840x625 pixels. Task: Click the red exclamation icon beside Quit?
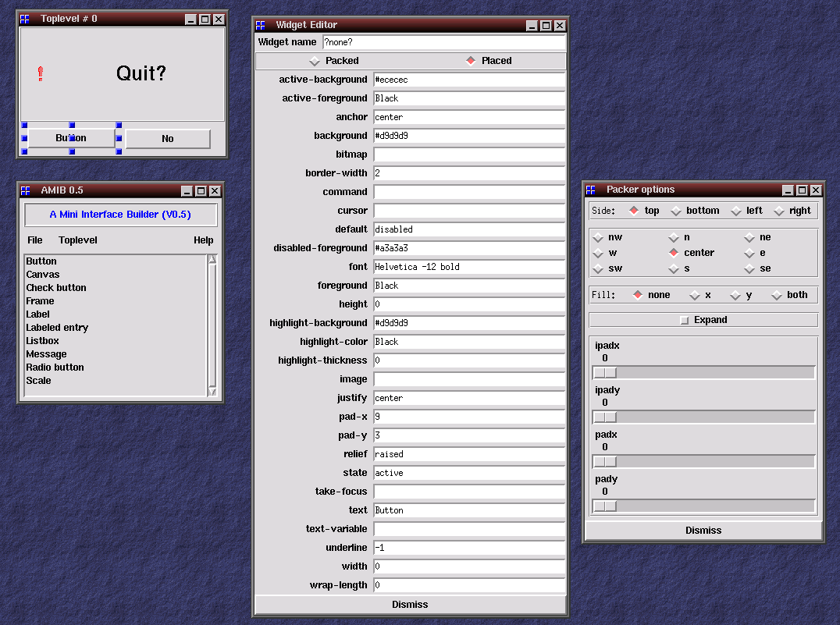point(40,73)
